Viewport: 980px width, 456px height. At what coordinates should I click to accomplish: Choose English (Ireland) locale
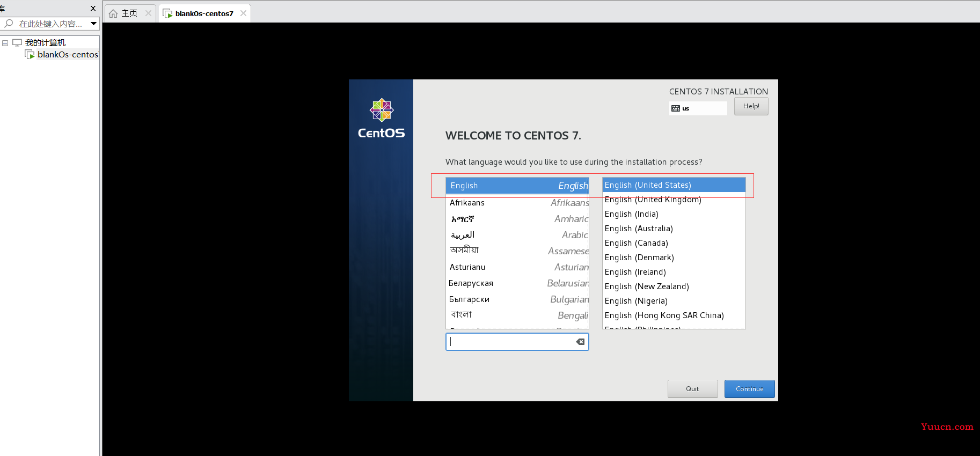(674, 272)
